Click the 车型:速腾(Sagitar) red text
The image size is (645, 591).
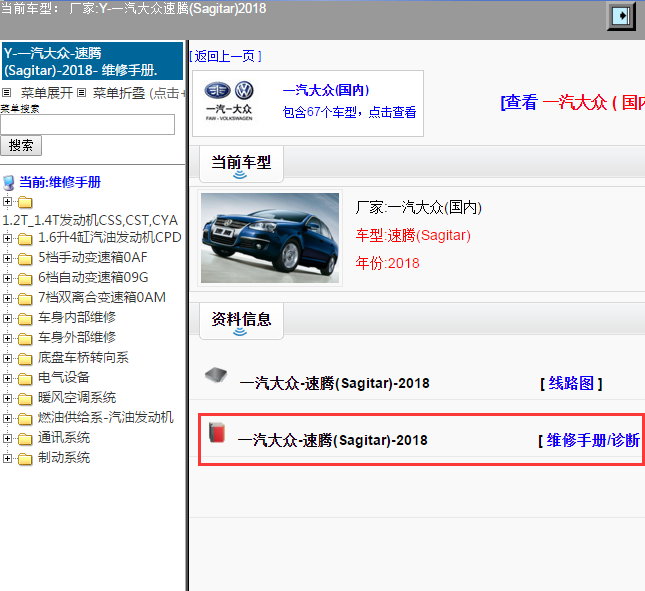[413, 236]
